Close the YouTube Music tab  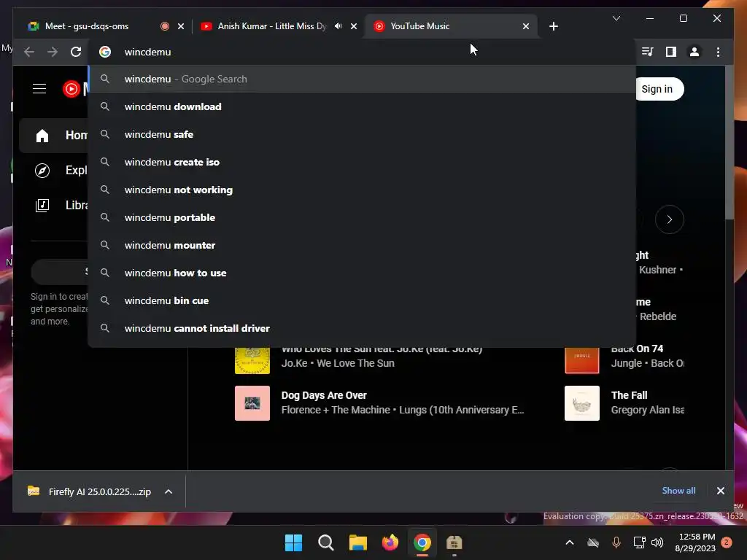pyautogui.click(x=525, y=26)
